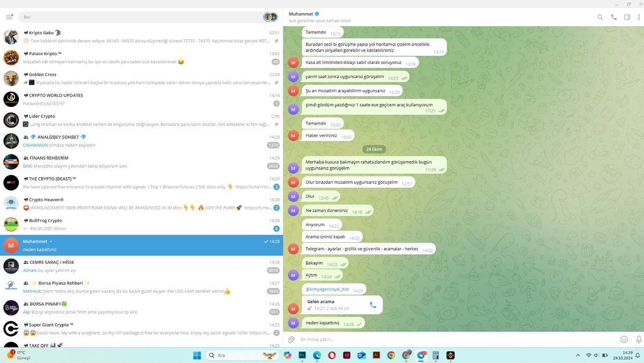Click pinned icon on Golden Cross row
This screenshot has width=644, height=363.
277,83
